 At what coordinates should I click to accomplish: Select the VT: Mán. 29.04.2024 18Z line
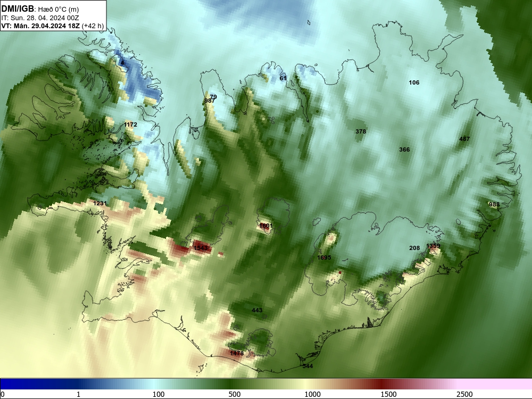(x=52, y=26)
